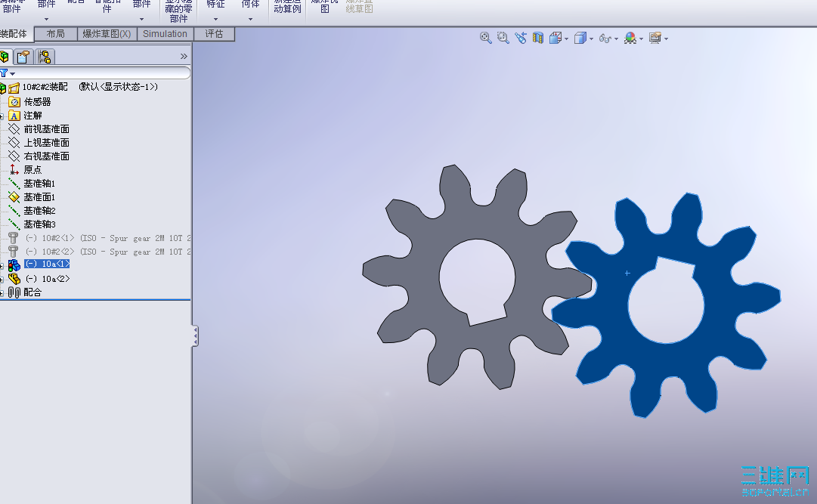The width and height of the screenshot is (817, 504).
Task: Click the 基准面1 yellow plane icon
Action: pyautogui.click(x=14, y=197)
